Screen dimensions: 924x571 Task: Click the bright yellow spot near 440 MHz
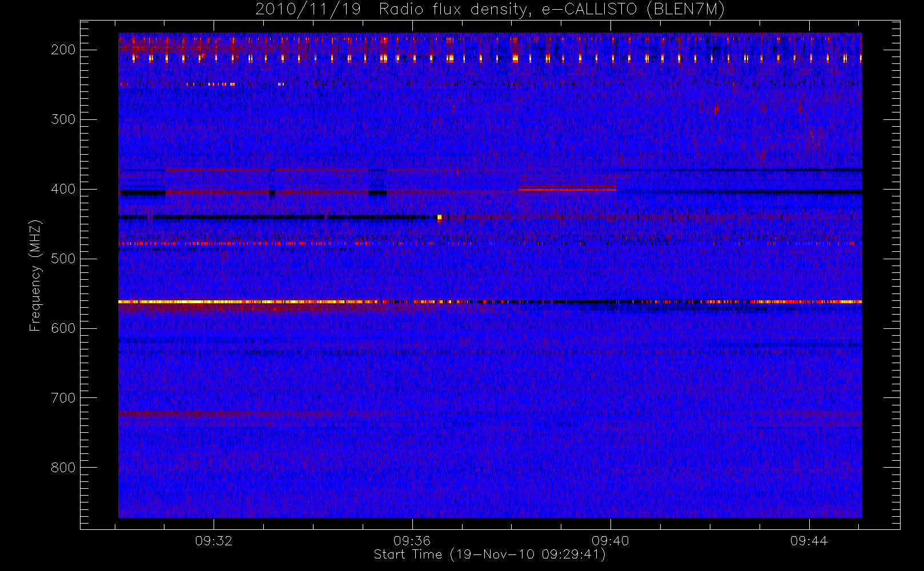click(x=439, y=217)
